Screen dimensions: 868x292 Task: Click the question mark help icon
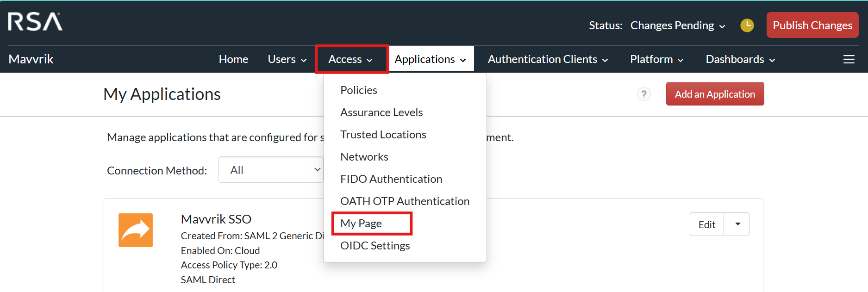pyautogui.click(x=643, y=94)
